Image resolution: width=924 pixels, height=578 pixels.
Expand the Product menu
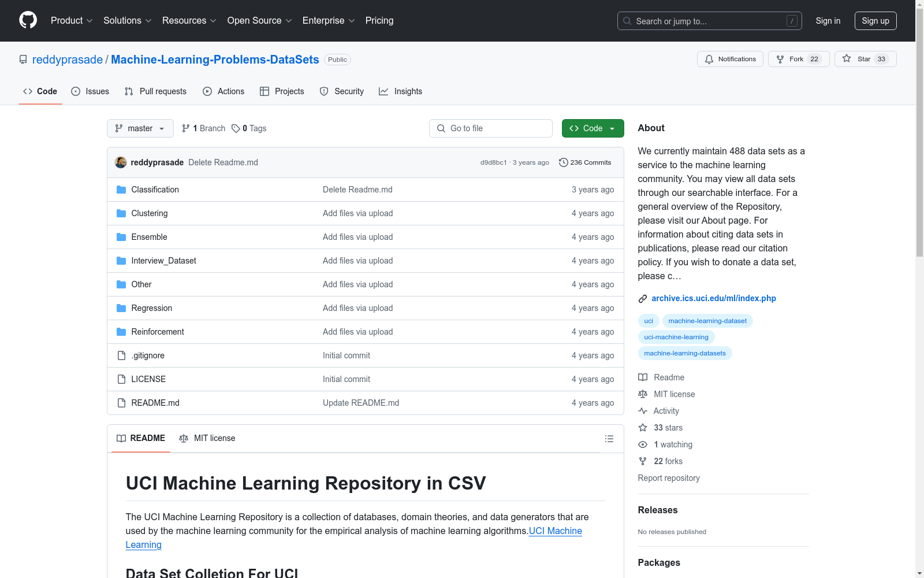pos(72,20)
